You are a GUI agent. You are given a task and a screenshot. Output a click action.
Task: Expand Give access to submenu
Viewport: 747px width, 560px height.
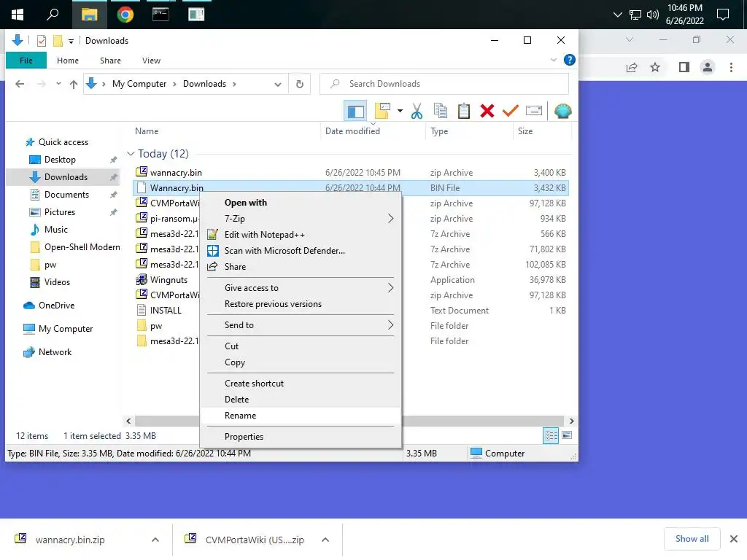point(301,288)
